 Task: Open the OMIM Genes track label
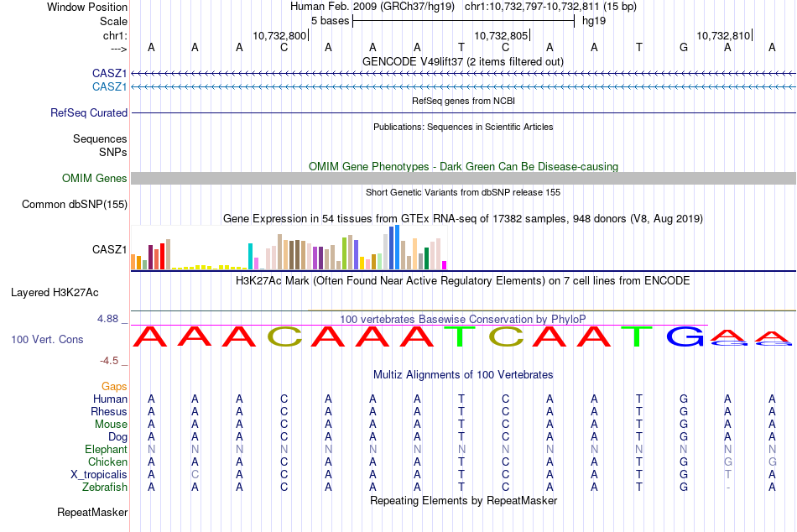pyautogui.click(x=95, y=178)
